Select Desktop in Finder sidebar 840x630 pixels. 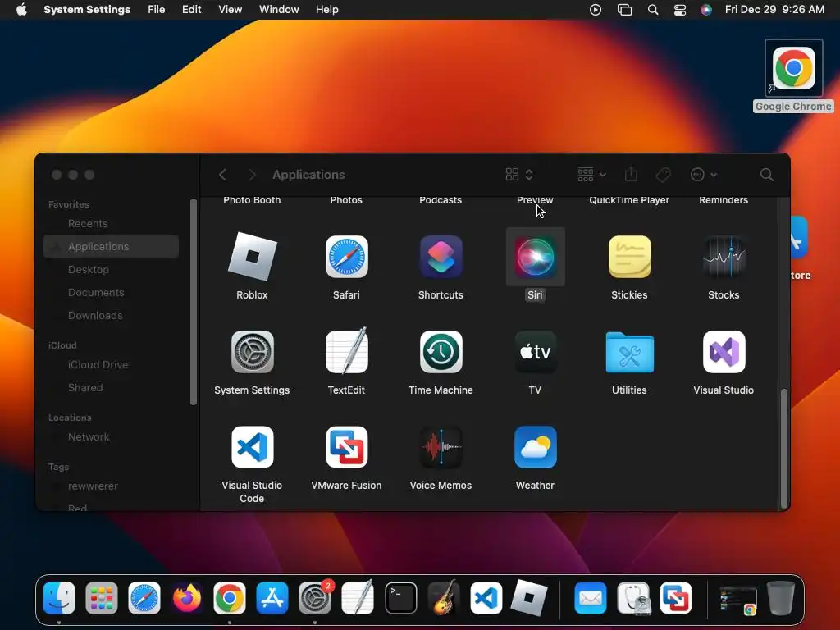111,269
